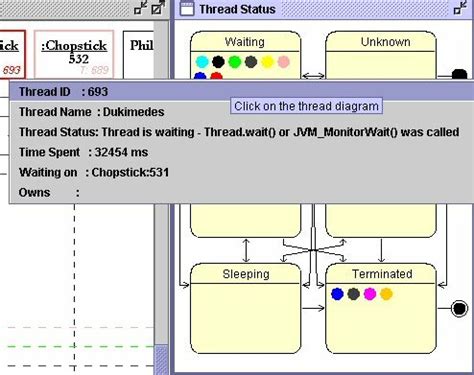
Task: Select the Waiting state box header
Action: click(245, 42)
